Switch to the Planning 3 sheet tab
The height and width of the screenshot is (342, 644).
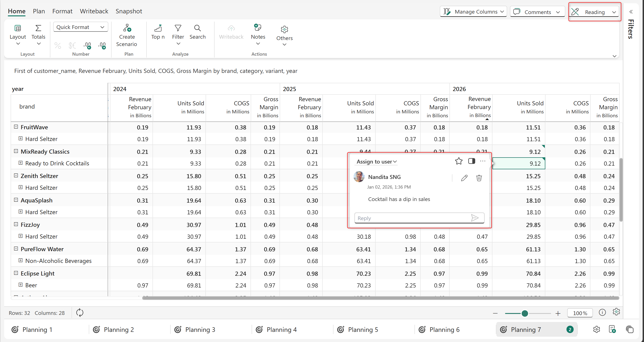(x=200, y=330)
